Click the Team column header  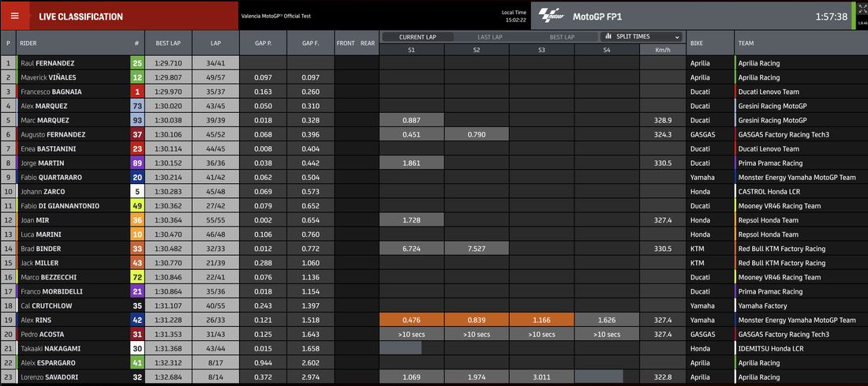tap(801, 43)
